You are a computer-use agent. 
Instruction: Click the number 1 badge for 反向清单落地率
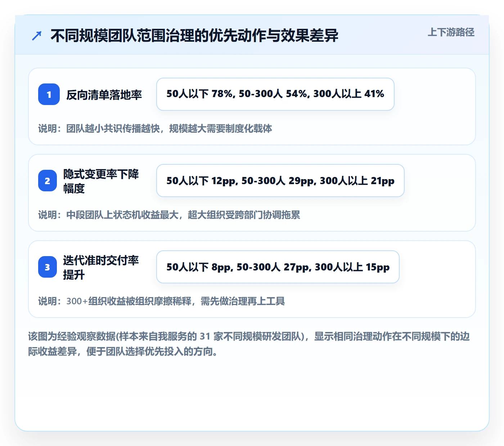(x=49, y=94)
